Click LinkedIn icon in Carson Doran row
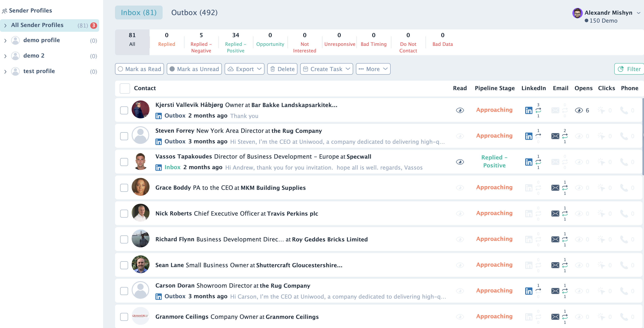Screen dimensions: 644x328 [528, 291]
